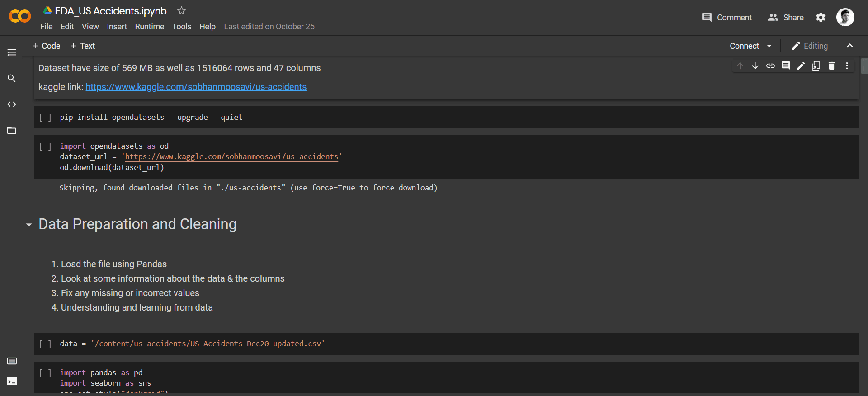Open the code snippets panel
Screen dimensions: 868x396
(12, 104)
